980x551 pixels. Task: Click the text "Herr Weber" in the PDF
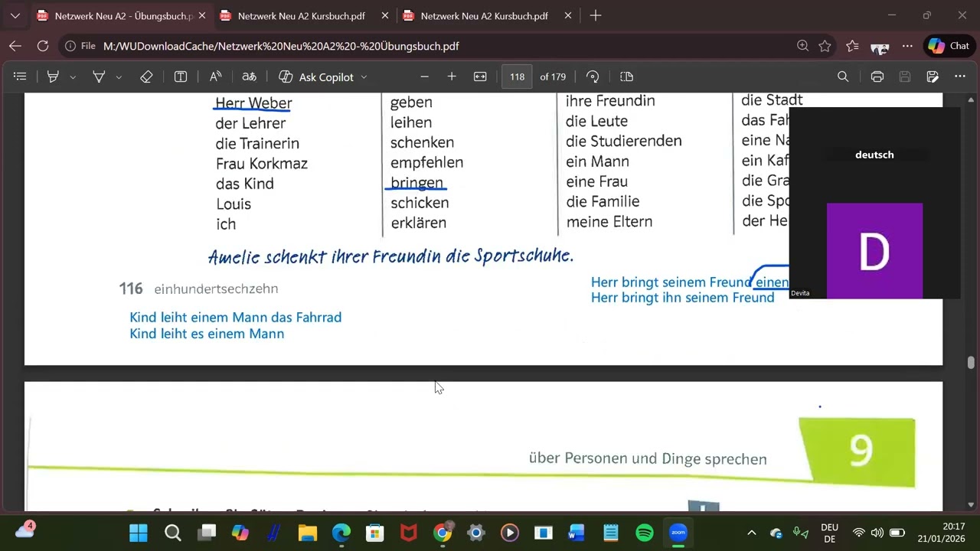pyautogui.click(x=253, y=103)
